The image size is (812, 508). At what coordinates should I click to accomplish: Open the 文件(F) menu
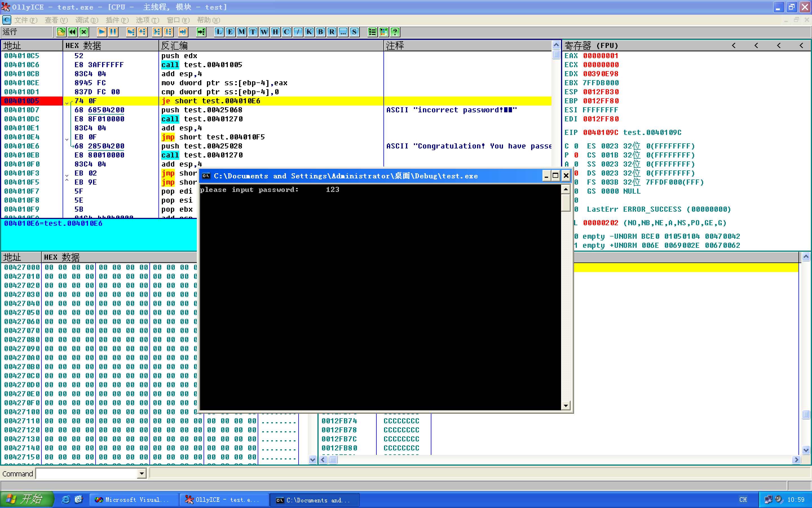point(26,20)
